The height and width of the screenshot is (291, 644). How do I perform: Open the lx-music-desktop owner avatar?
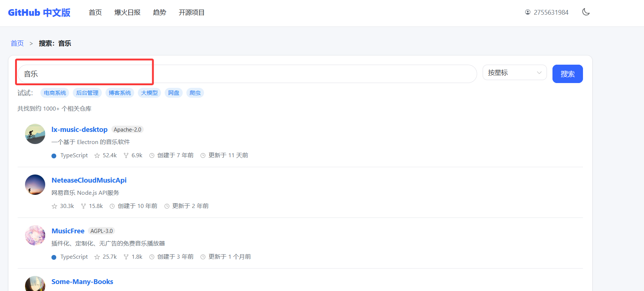coord(35,134)
